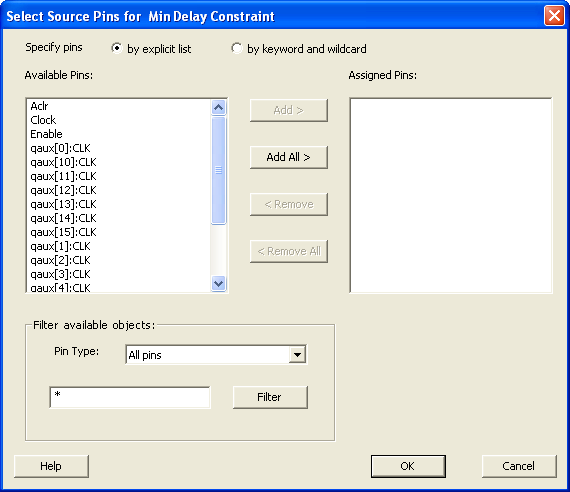Open Help for this dialog

[x=51, y=466]
